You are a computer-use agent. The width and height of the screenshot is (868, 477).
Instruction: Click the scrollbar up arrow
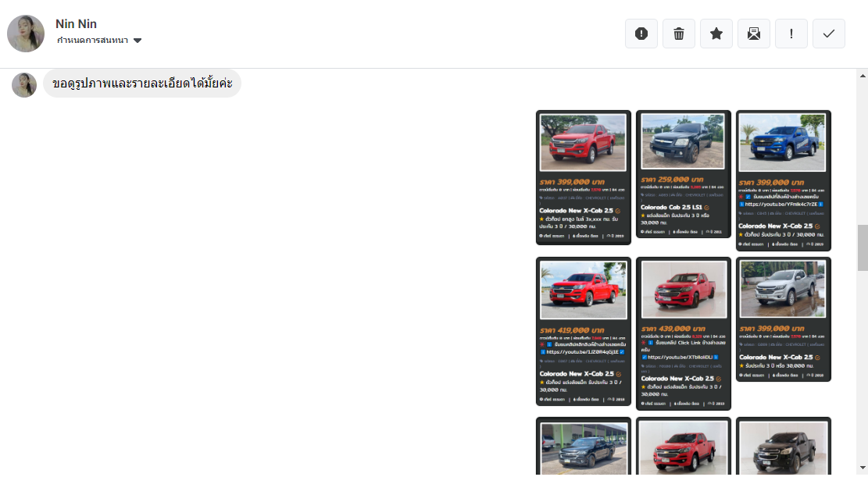(x=863, y=76)
